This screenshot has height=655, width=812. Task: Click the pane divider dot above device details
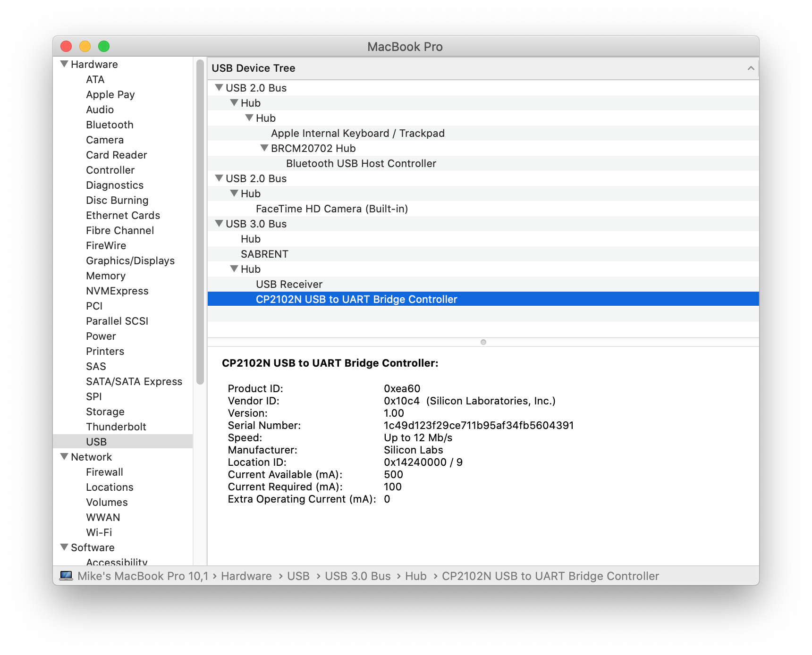tap(483, 342)
